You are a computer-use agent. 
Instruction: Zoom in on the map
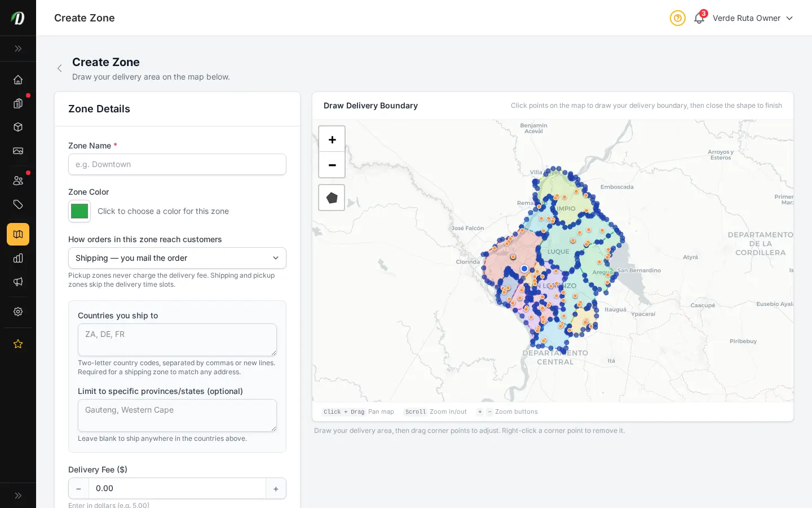pyautogui.click(x=332, y=139)
